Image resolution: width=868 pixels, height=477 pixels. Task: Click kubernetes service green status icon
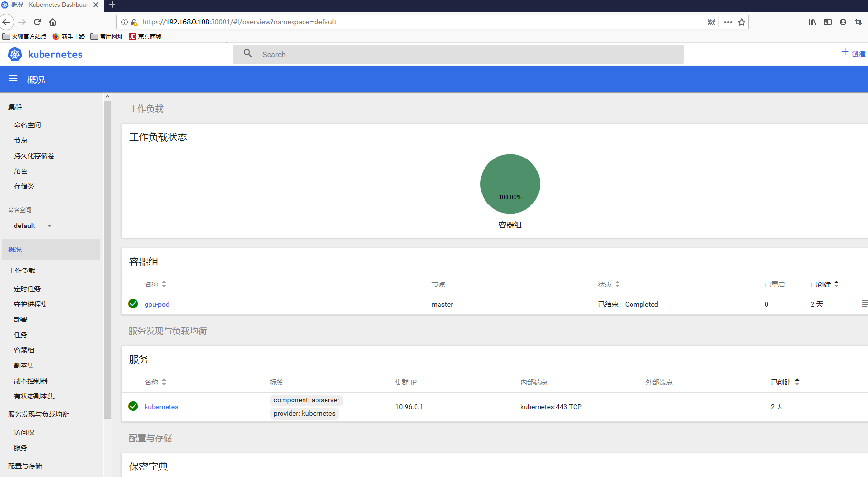coord(133,406)
